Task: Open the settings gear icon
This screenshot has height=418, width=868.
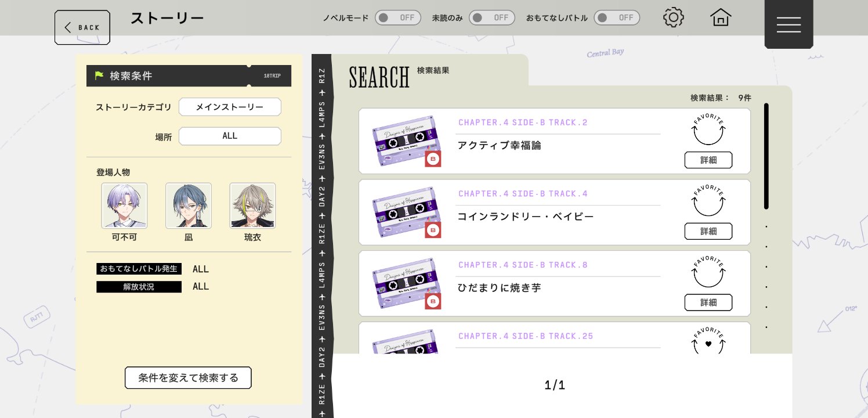Action: pyautogui.click(x=673, y=17)
